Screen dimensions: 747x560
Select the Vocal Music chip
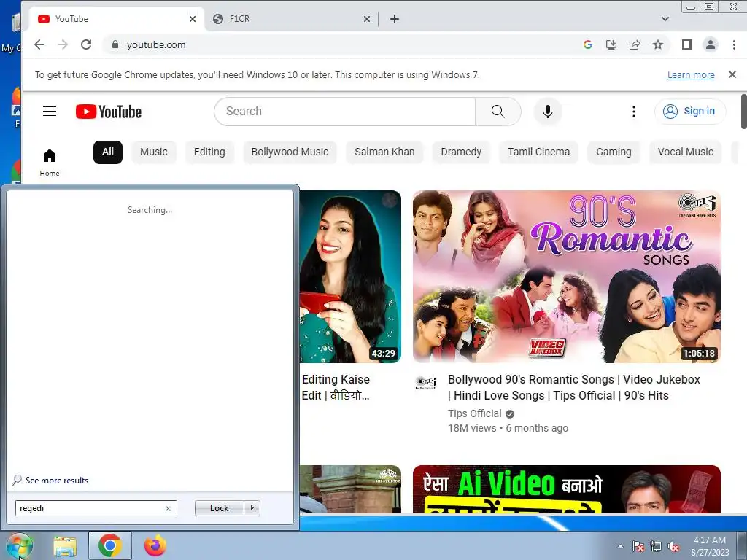point(686,152)
